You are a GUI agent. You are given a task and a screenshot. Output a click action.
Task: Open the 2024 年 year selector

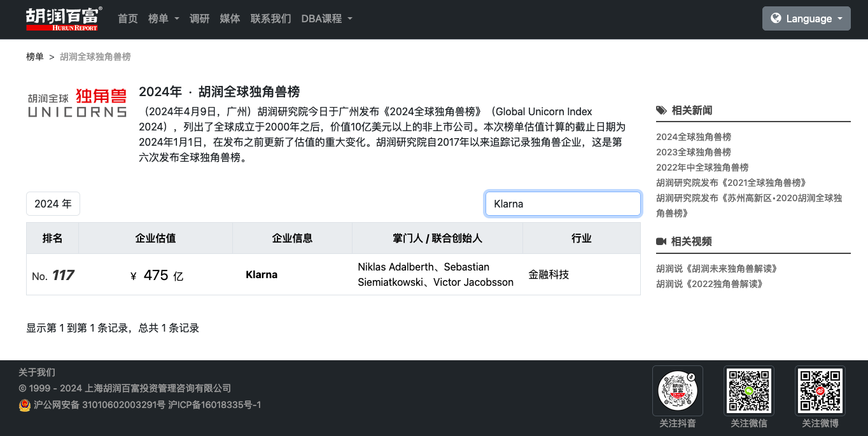click(x=53, y=204)
